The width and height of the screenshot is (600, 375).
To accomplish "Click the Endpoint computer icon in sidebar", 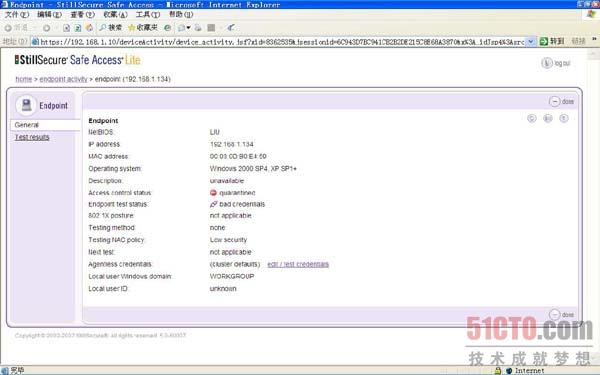I will point(26,105).
